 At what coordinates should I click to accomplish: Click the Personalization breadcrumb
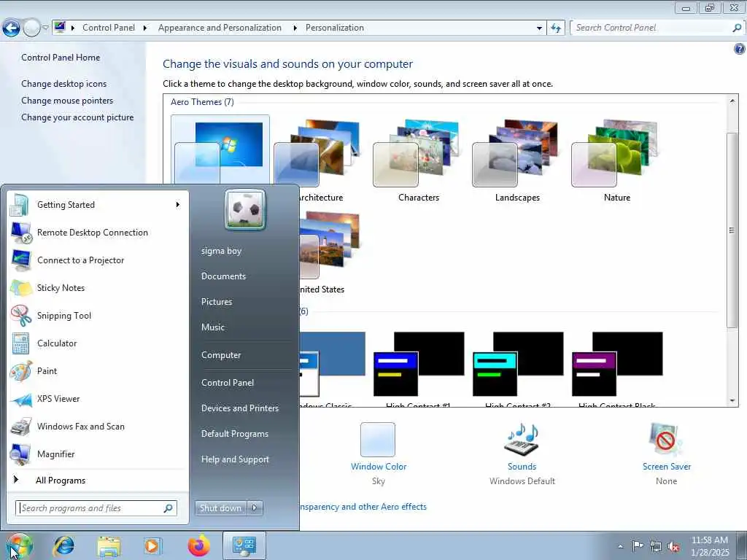pos(334,28)
